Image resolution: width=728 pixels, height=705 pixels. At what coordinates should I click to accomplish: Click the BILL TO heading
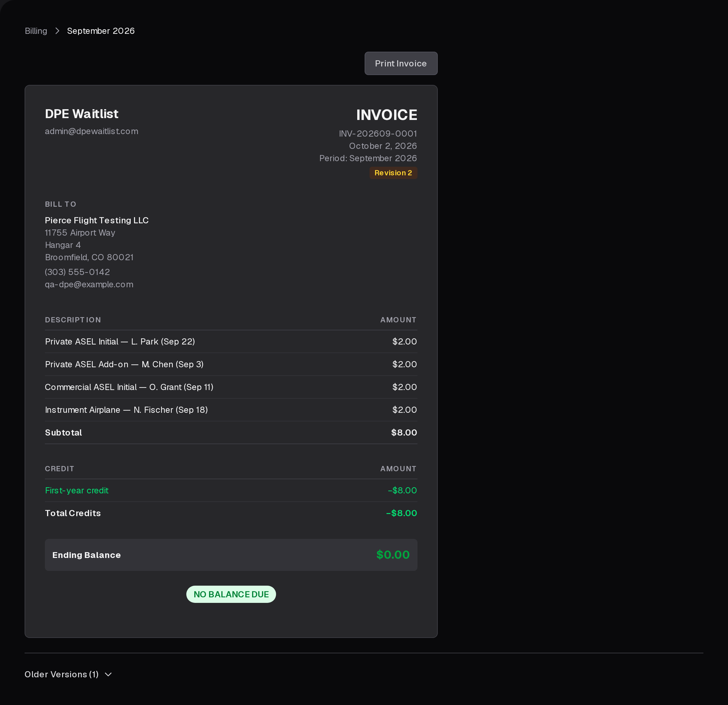click(61, 204)
